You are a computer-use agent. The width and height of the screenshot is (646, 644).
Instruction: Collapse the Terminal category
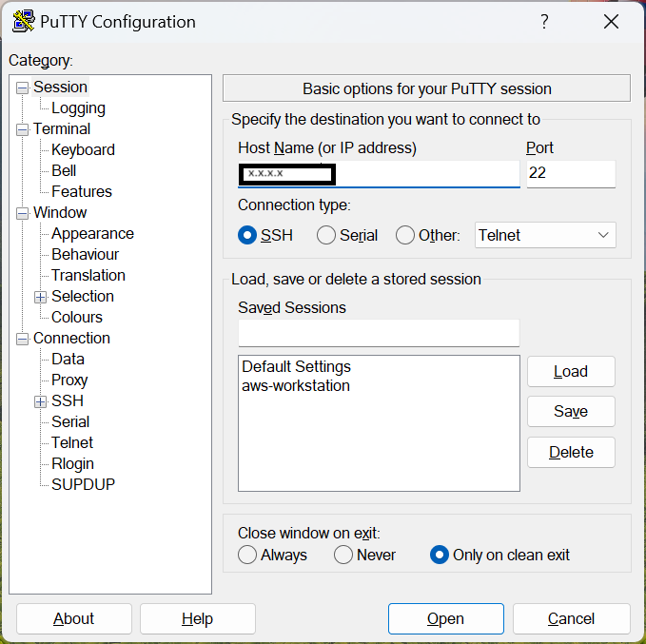(23, 129)
